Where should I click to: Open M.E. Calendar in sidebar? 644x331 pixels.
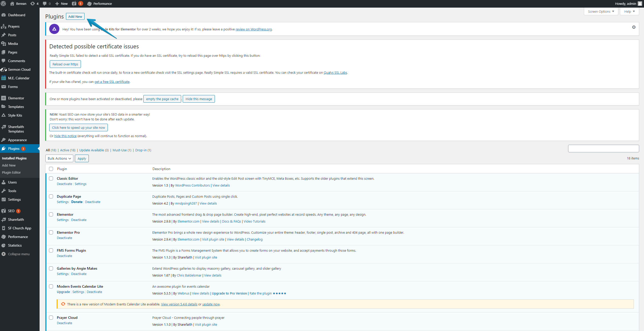[19, 78]
